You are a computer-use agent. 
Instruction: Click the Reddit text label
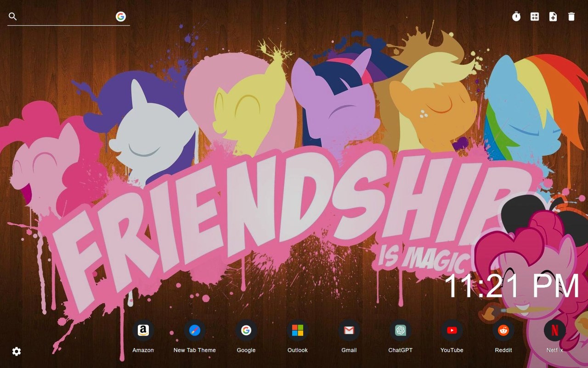pos(503,350)
